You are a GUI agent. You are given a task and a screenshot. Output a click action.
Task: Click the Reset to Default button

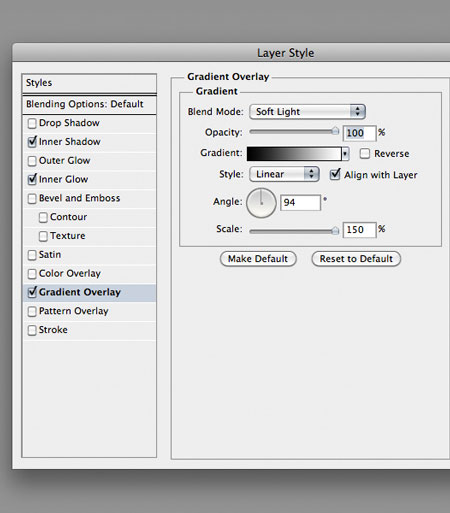356,259
